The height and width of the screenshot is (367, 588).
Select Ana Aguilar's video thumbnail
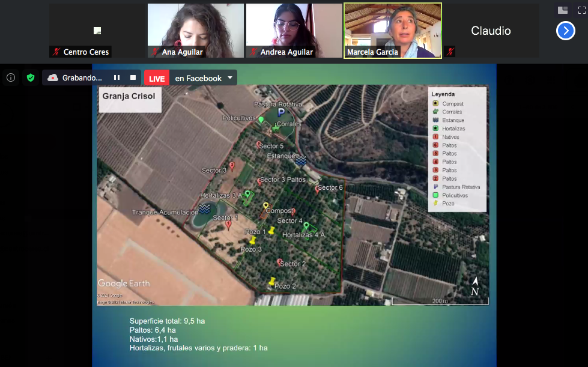196,31
